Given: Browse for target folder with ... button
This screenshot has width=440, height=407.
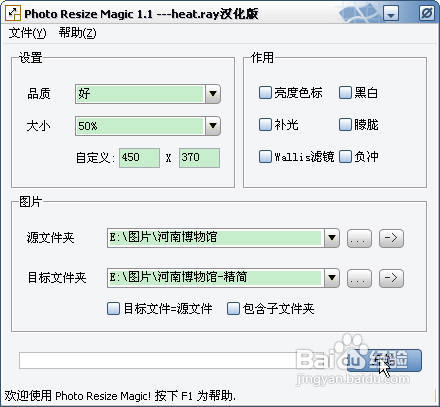Looking at the screenshot, I should click(359, 278).
